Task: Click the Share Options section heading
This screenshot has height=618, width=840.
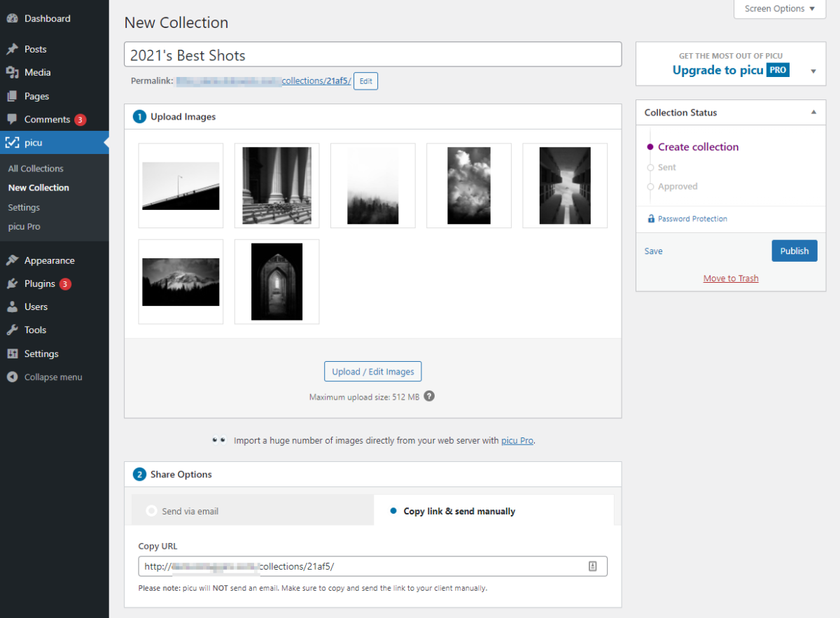Action: click(x=181, y=475)
